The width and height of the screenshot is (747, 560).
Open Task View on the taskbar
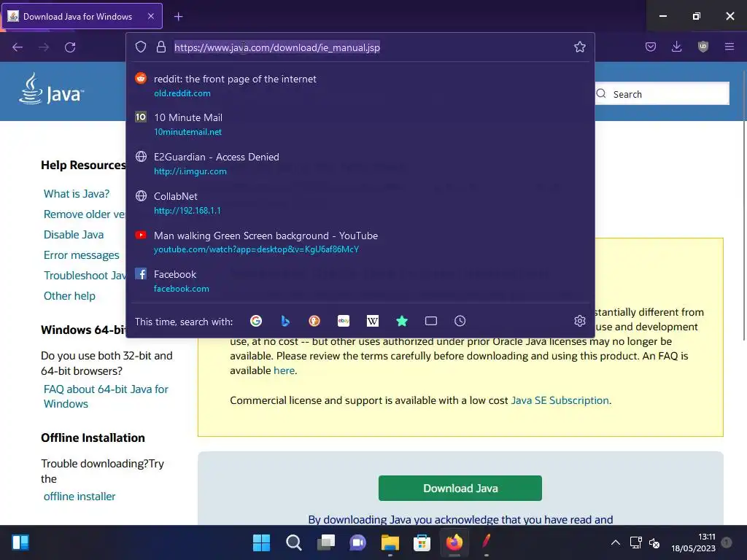tap(326, 542)
